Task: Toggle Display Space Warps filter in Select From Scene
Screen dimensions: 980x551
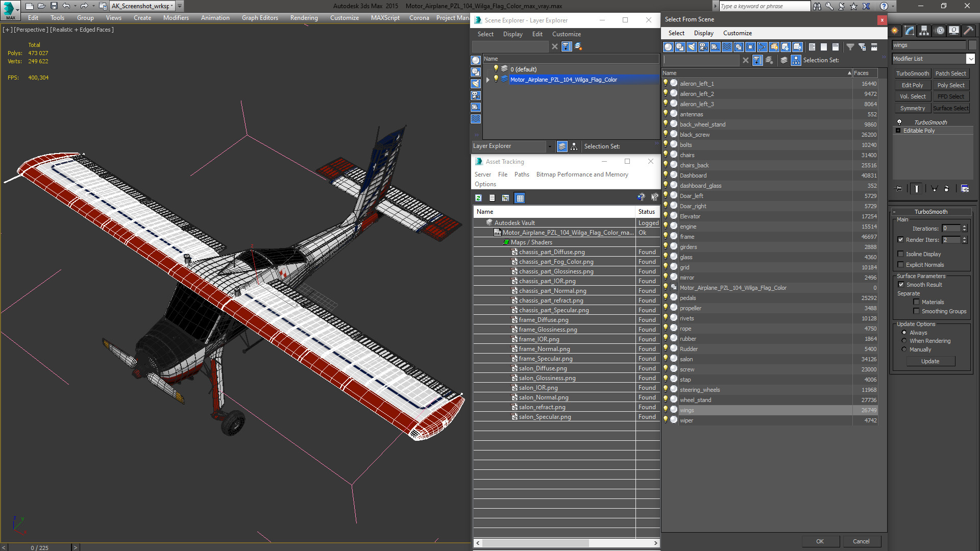Action: tap(727, 47)
